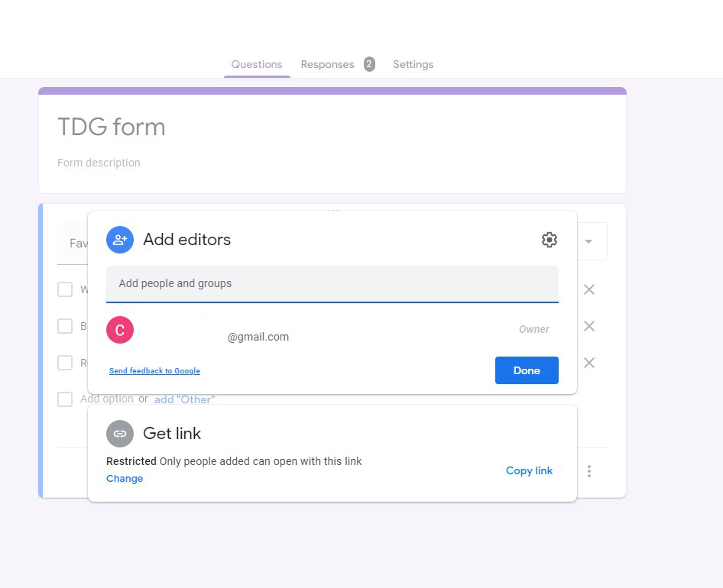This screenshot has height=588, width=723.
Task: Expand the question type dropdown arrow
Action: (588, 241)
